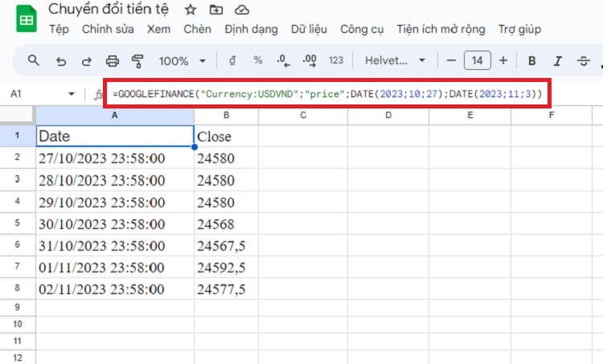Select row 1 header
The width and height of the screenshot is (603, 364).
click(18, 135)
